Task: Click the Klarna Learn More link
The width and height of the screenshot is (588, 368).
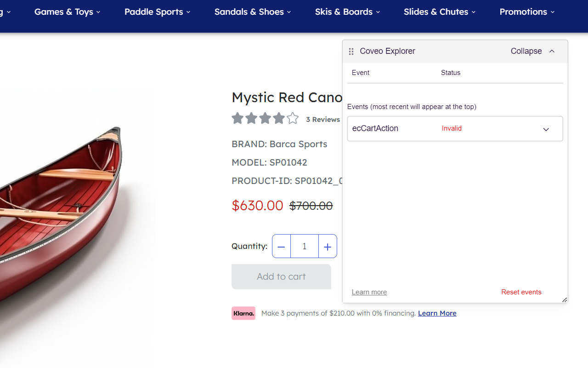Action: coord(437,313)
